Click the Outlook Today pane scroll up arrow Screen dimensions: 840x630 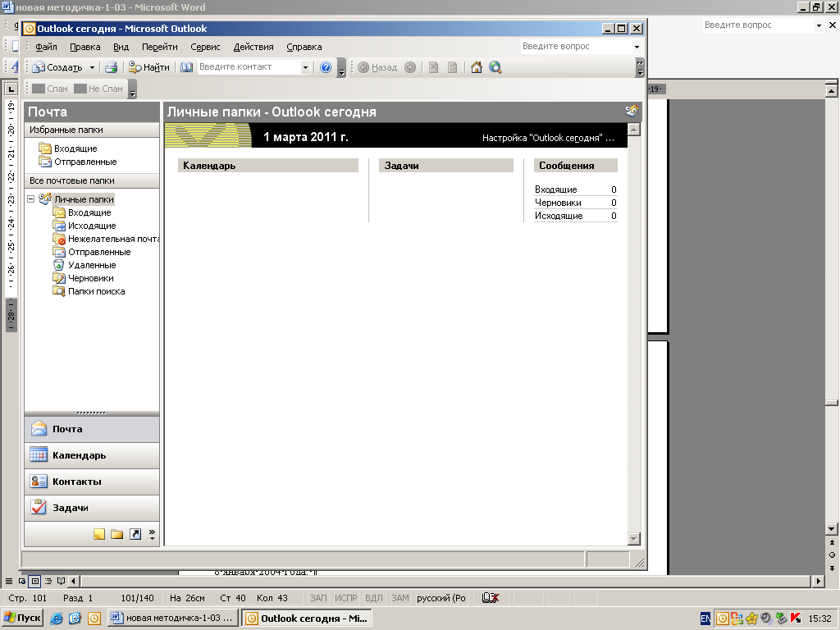point(634,130)
